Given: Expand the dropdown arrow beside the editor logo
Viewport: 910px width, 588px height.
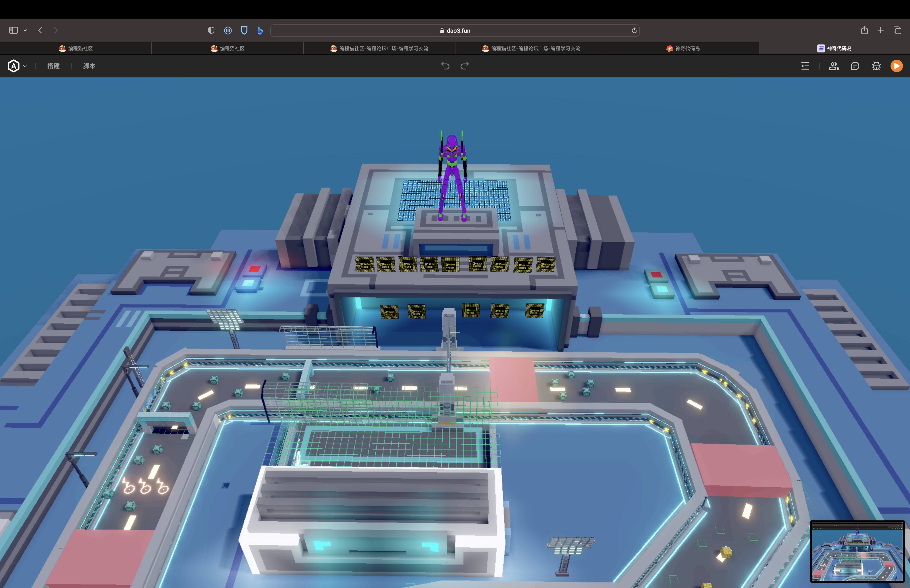Looking at the screenshot, I should tap(25, 66).
